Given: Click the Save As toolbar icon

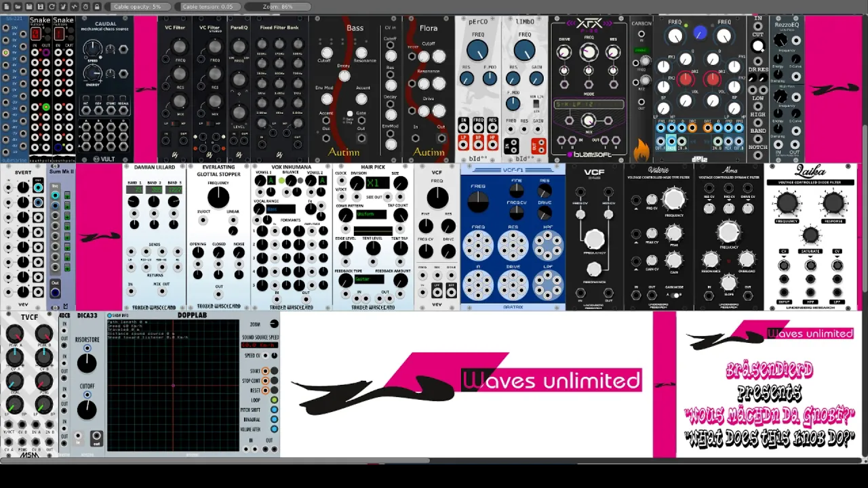Looking at the screenshot, I should [x=39, y=6].
